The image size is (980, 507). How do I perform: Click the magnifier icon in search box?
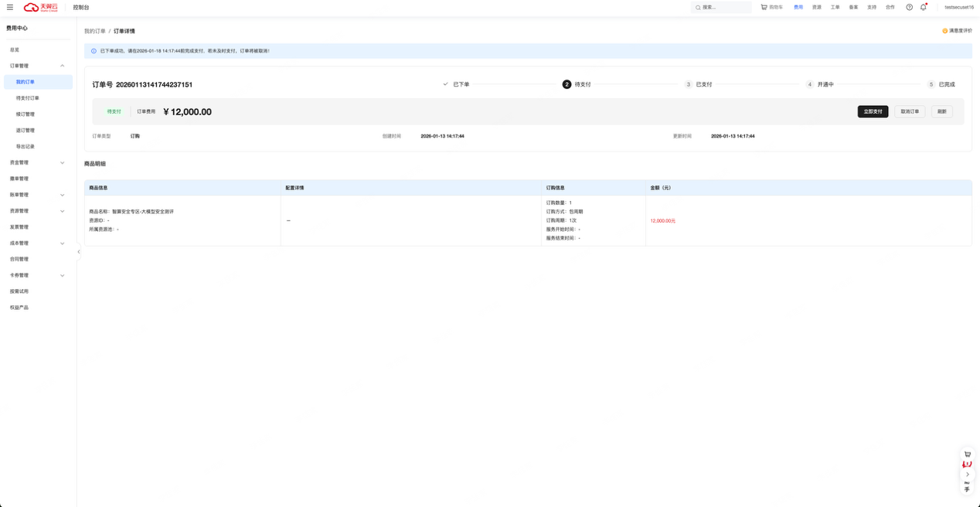coord(698,7)
